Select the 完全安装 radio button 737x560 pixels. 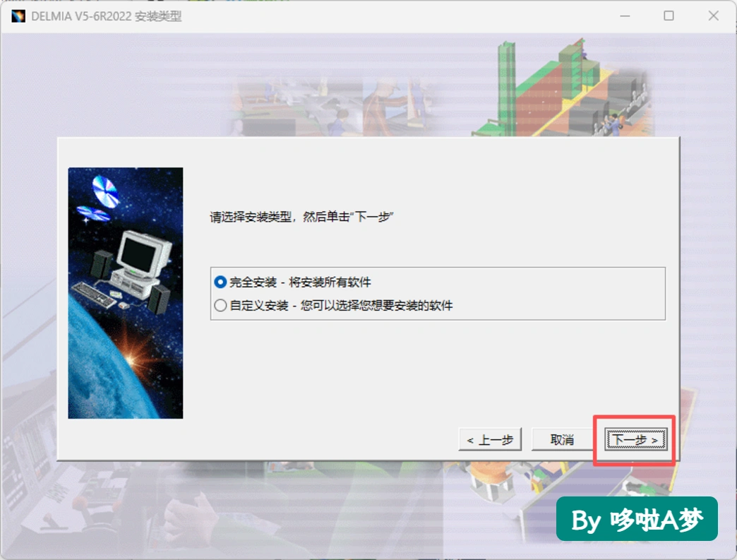click(x=220, y=282)
